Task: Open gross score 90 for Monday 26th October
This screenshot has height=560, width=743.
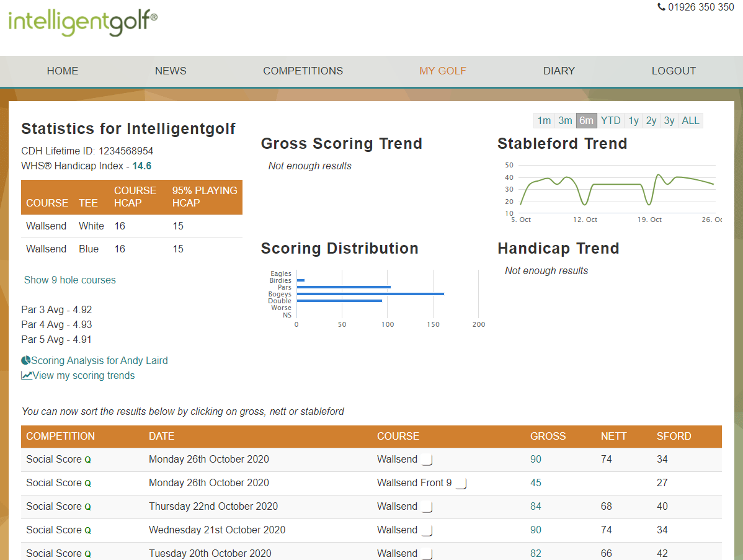Action: coord(535,460)
